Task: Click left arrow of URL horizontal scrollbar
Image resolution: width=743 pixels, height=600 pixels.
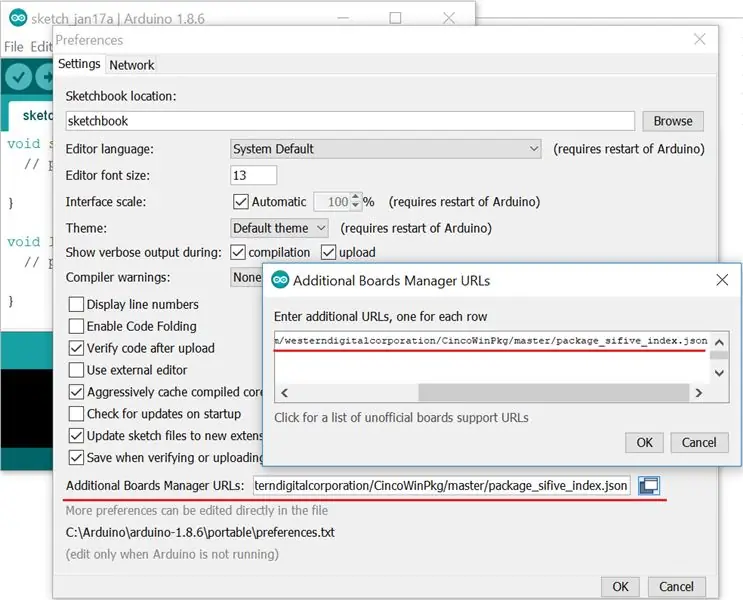Action: click(x=285, y=393)
